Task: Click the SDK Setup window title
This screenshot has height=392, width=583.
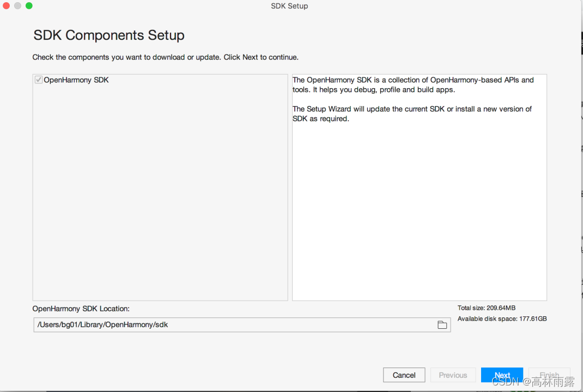Action: 289,6
